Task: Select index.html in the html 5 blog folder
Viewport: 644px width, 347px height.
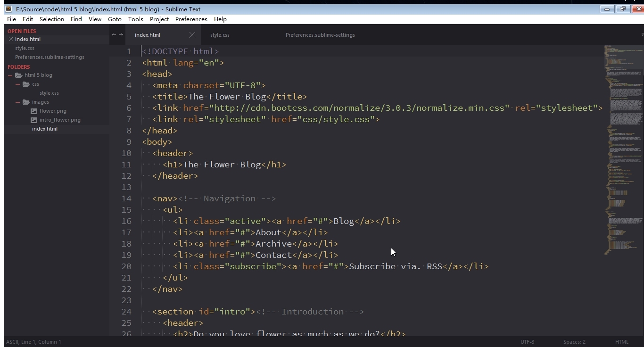Action: 45,129
